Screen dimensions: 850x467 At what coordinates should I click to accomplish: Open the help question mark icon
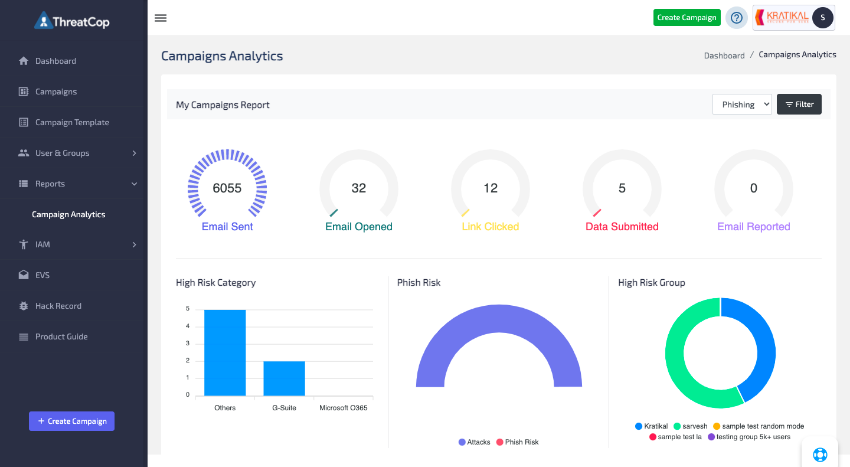click(x=737, y=18)
